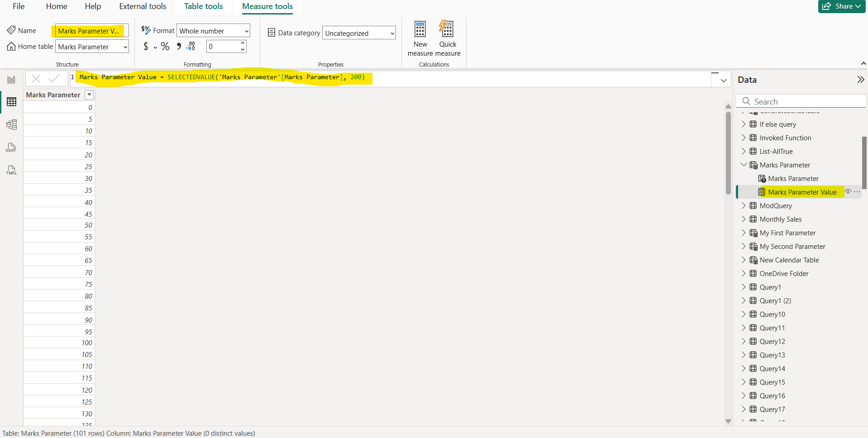Toggle the thousands separator formatting

click(x=178, y=46)
